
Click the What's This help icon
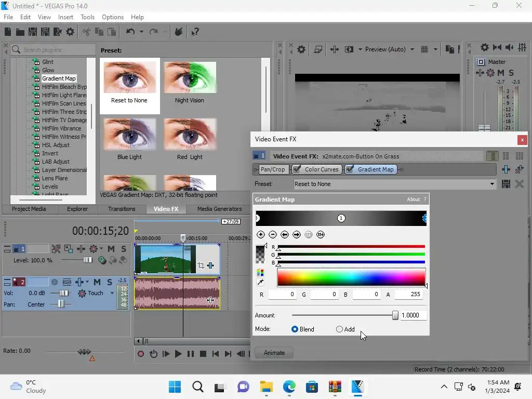tap(195, 32)
